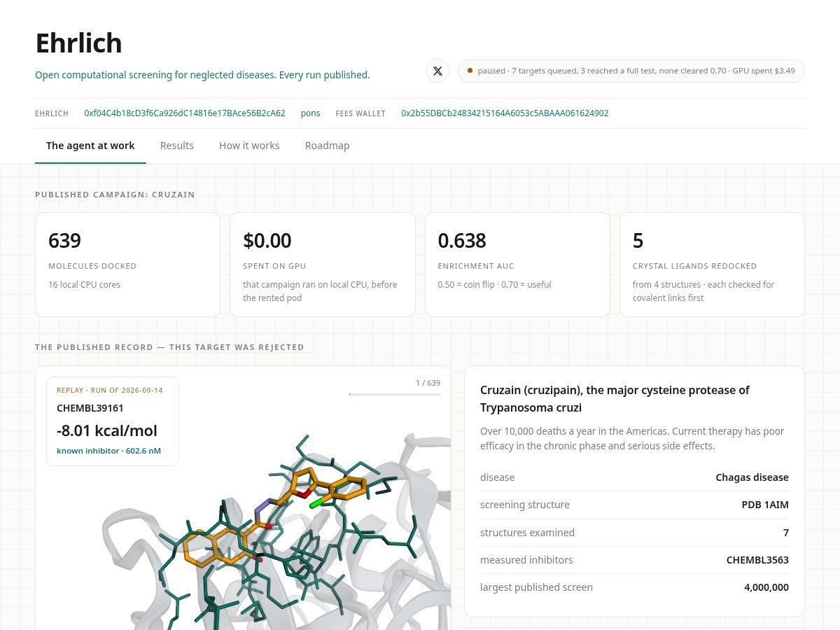Click the Cruzain (cruzipain) heading
The height and width of the screenshot is (630, 840).
615,398
